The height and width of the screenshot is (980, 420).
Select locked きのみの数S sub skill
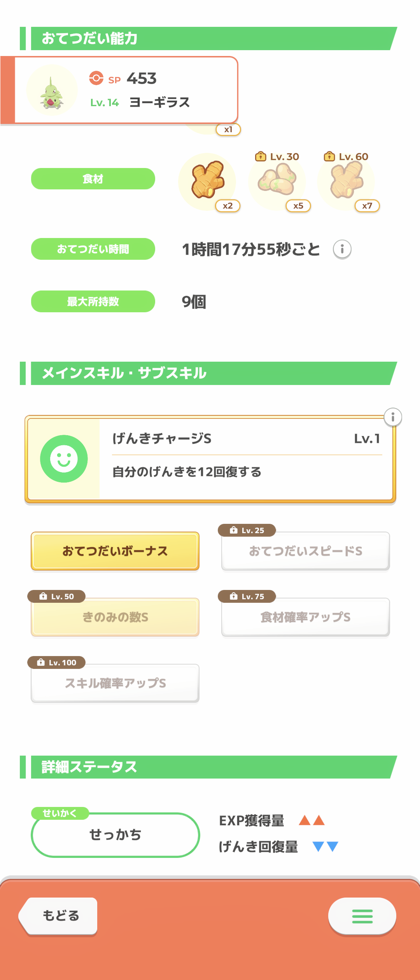click(x=115, y=617)
